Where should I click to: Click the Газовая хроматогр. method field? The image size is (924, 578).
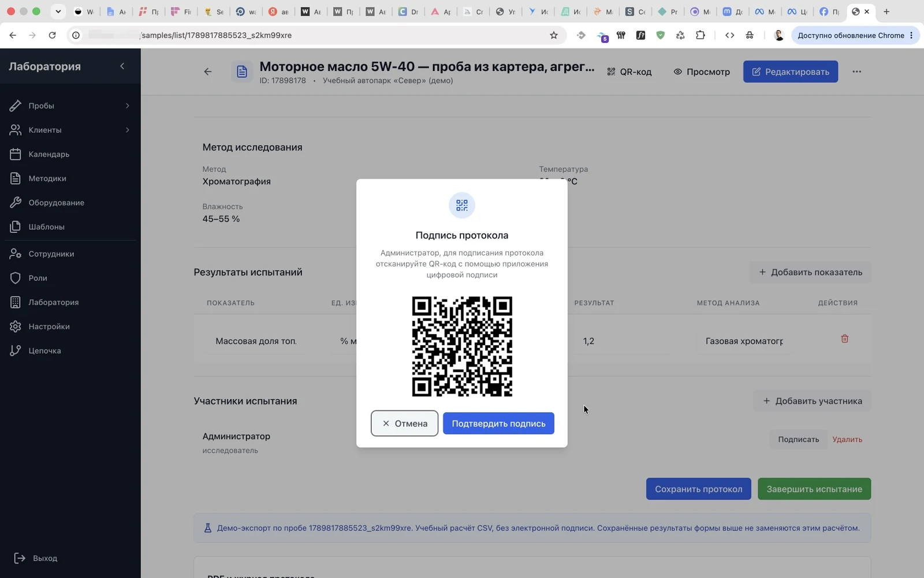[744, 341]
